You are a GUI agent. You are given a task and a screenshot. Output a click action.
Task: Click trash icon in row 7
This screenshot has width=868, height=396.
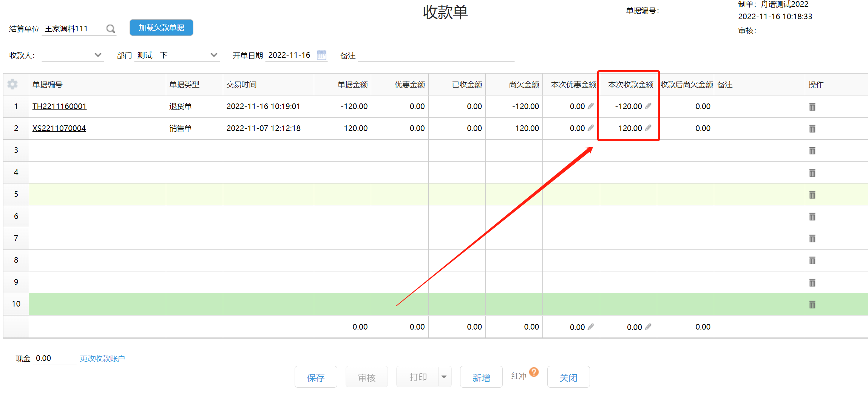coord(812,238)
